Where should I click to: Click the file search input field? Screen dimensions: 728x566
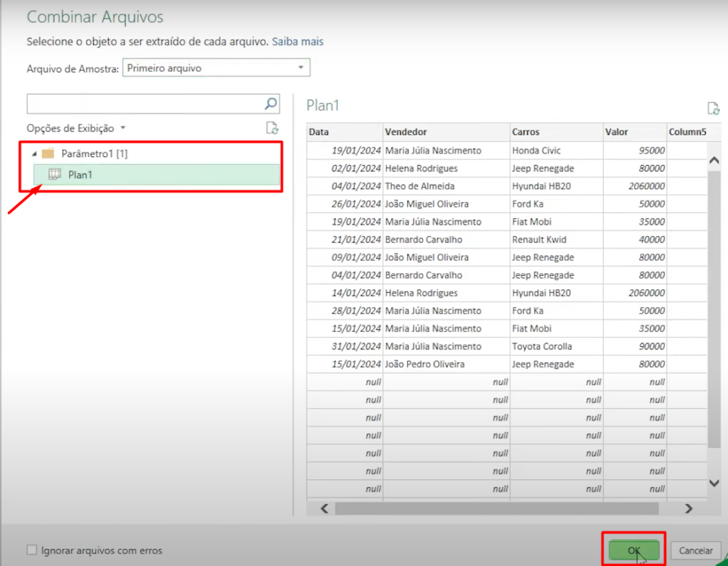(x=142, y=104)
